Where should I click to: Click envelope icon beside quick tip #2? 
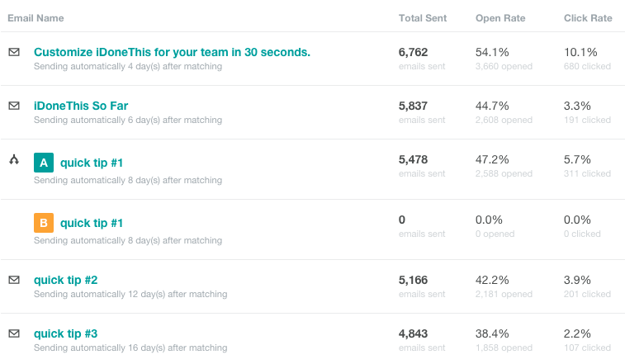[x=14, y=280]
